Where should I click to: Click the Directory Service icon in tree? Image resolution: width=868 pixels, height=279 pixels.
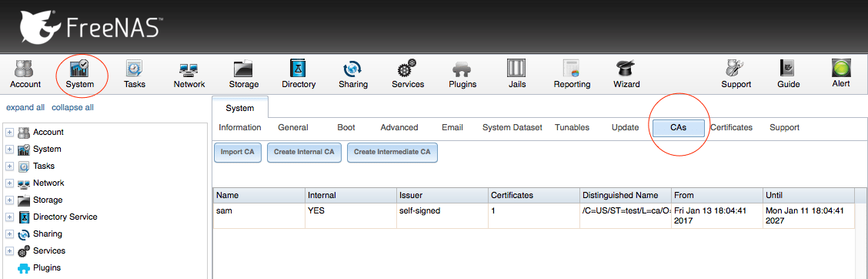point(24,217)
